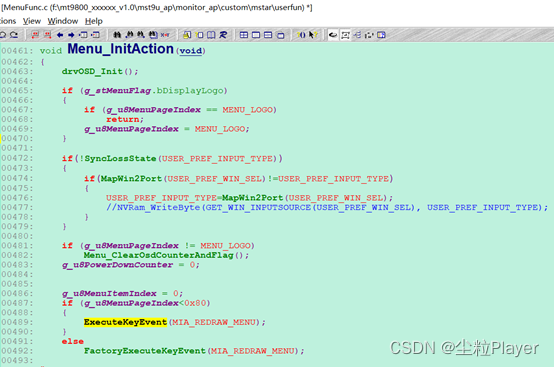
Task: Click g_u8PowerDownCounter variable
Action: point(118,265)
